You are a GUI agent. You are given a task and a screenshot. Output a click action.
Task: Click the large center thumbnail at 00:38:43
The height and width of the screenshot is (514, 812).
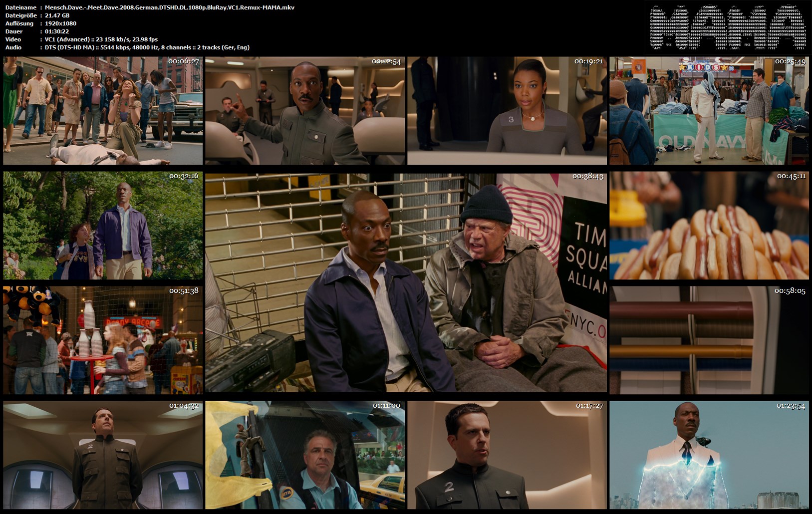point(406,283)
